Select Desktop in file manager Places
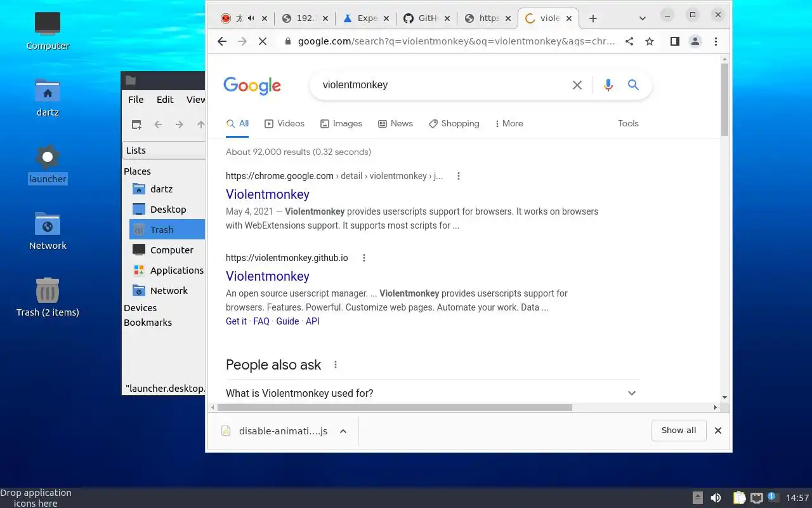The width and height of the screenshot is (812, 508). tap(167, 210)
